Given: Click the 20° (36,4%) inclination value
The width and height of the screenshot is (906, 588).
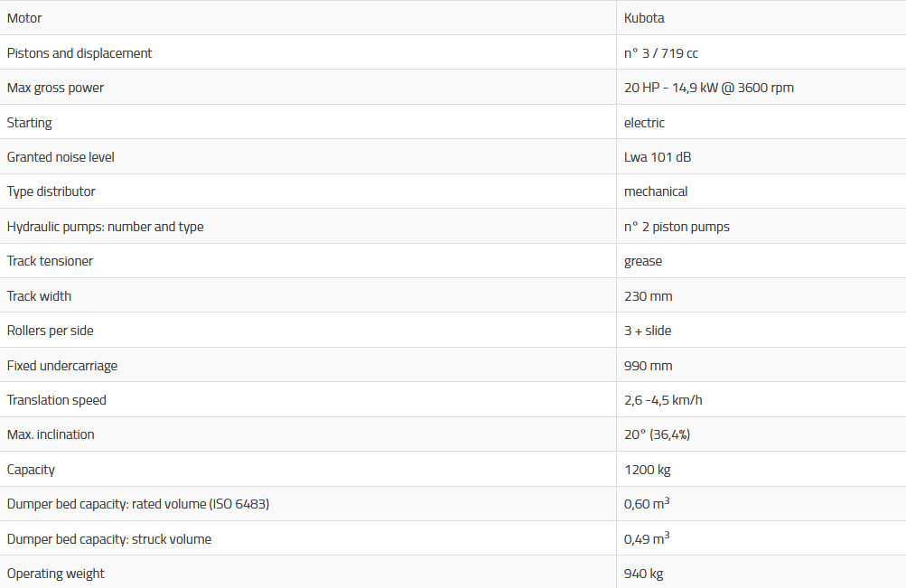Looking at the screenshot, I should pos(657,434).
